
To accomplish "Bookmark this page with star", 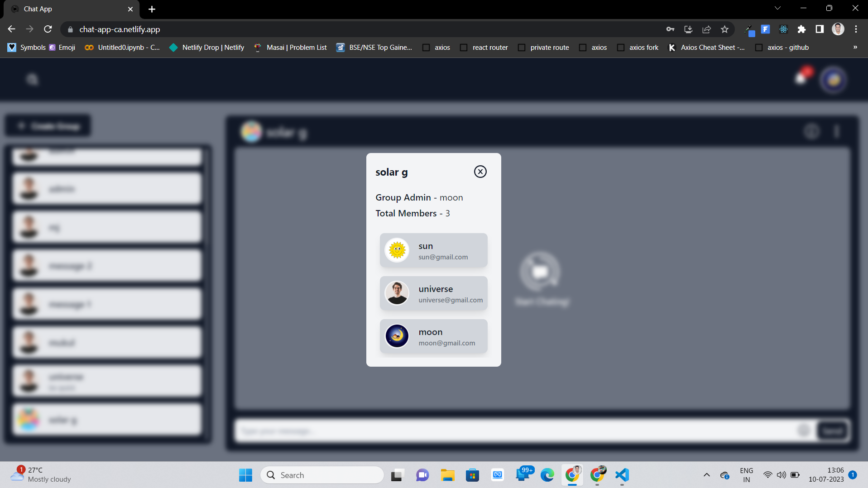I will [724, 29].
